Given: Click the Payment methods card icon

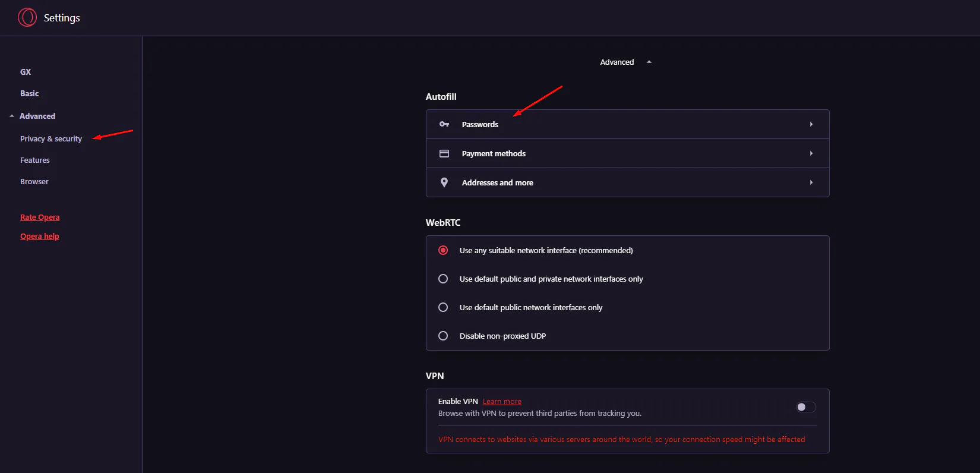Looking at the screenshot, I should 444,153.
